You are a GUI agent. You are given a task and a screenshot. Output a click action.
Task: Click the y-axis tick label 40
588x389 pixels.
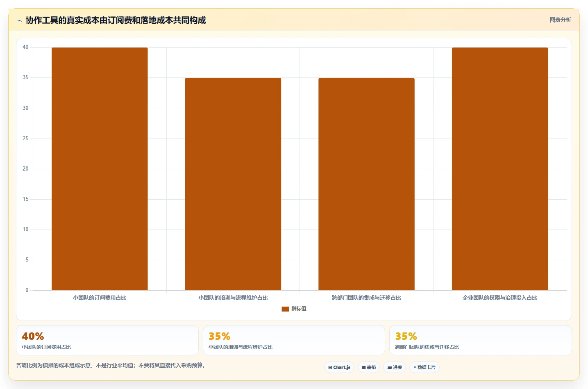[25, 47]
